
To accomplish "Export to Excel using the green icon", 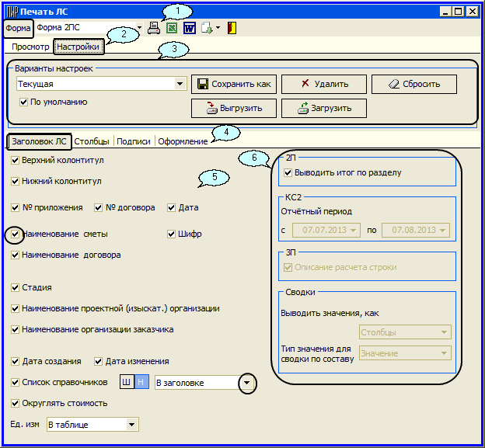I will (x=172, y=28).
